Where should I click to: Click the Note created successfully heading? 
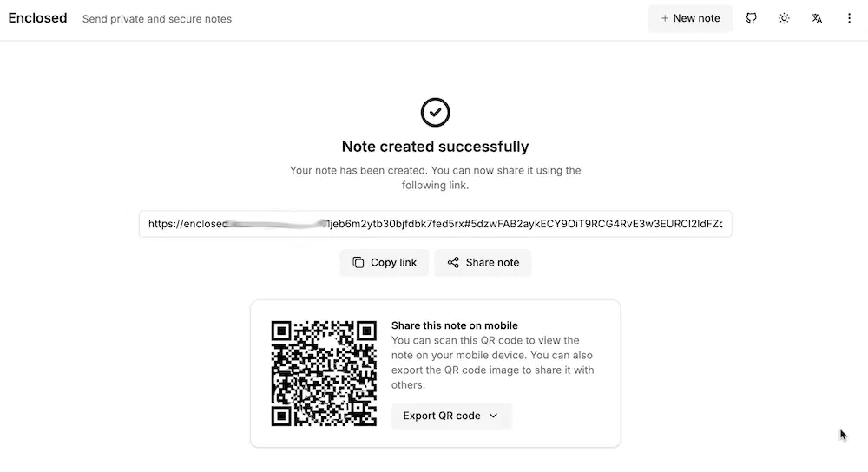click(x=435, y=147)
